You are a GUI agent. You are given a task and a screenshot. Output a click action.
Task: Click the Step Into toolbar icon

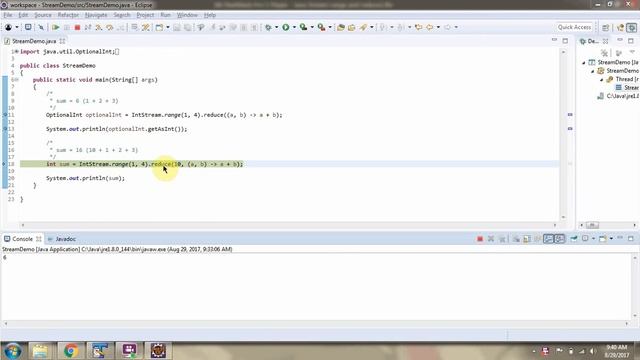coord(99,27)
